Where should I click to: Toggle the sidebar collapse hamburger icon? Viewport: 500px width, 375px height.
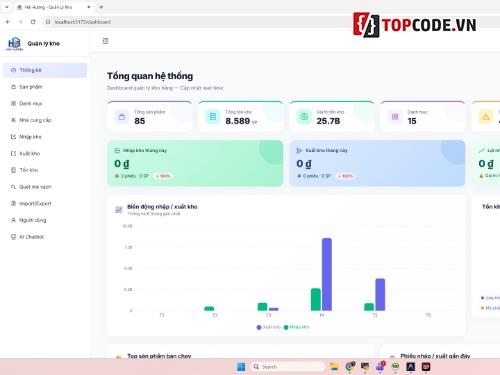pyautogui.click(x=105, y=41)
